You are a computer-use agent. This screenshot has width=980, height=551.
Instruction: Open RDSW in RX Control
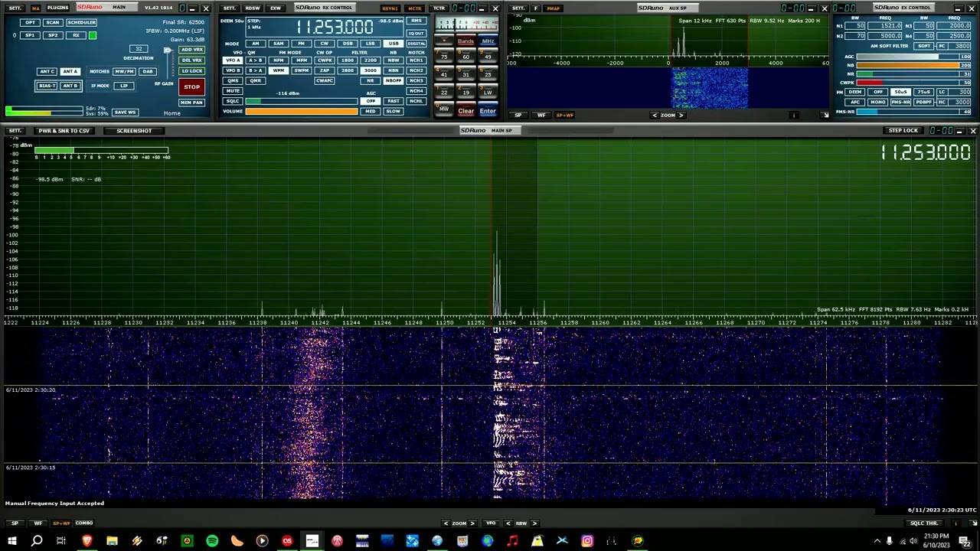[x=252, y=8]
